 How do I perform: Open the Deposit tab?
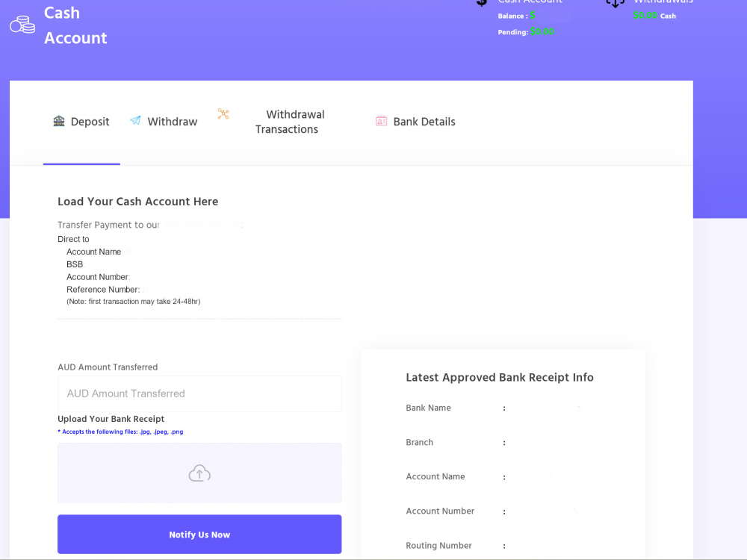(x=81, y=122)
